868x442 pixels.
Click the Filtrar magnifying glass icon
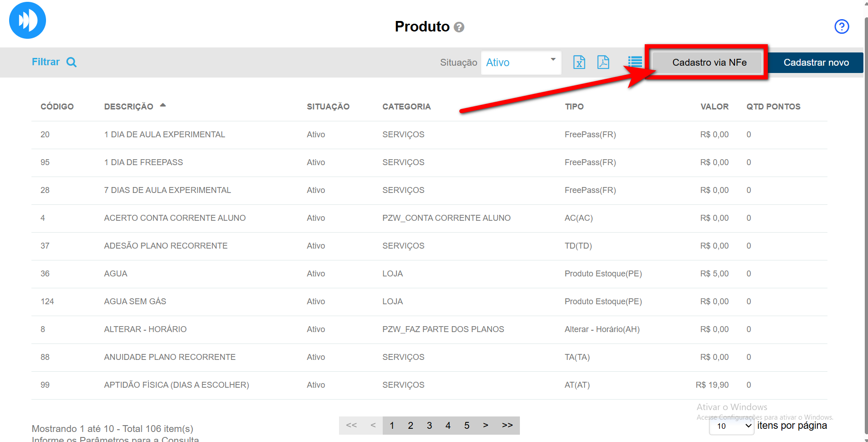(x=72, y=62)
